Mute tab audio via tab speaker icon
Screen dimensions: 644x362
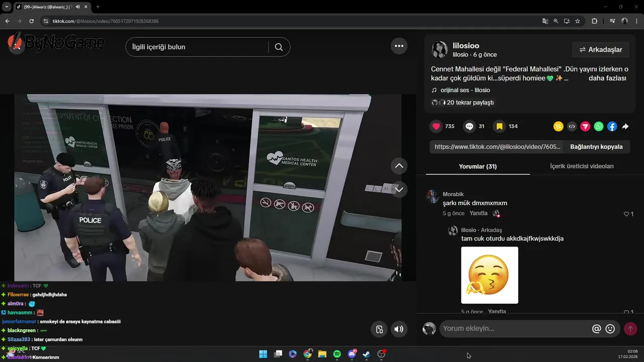tap(77, 7)
